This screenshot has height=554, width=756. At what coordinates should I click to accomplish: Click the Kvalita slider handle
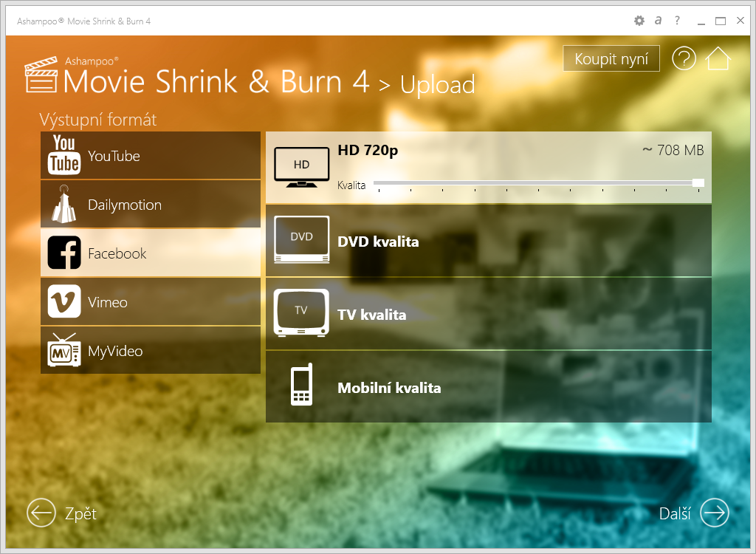coord(698,183)
